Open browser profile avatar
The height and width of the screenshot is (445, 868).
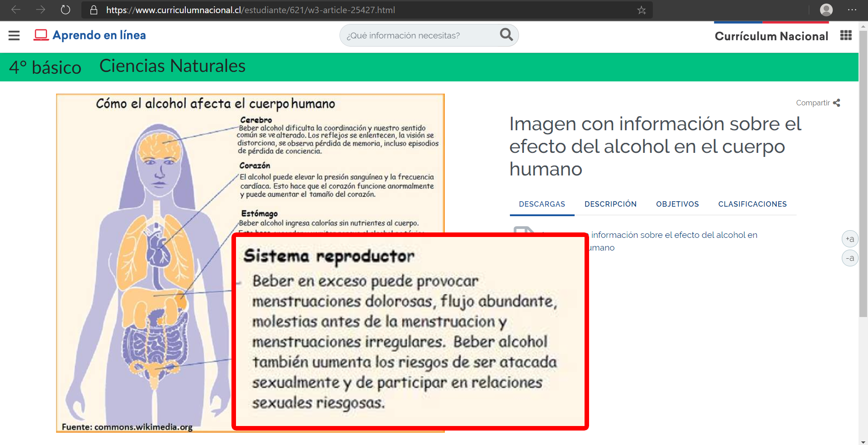pos(826,10)
